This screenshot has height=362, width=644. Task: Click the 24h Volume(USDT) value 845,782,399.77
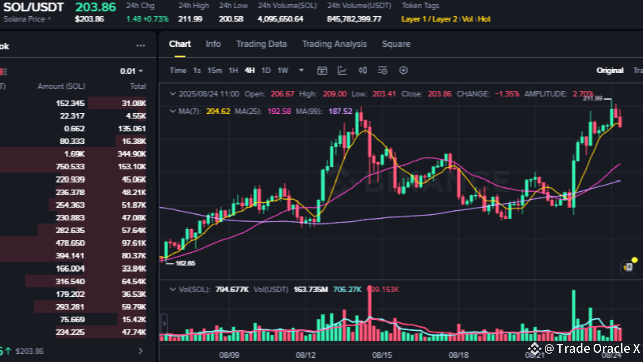[354, 19]
